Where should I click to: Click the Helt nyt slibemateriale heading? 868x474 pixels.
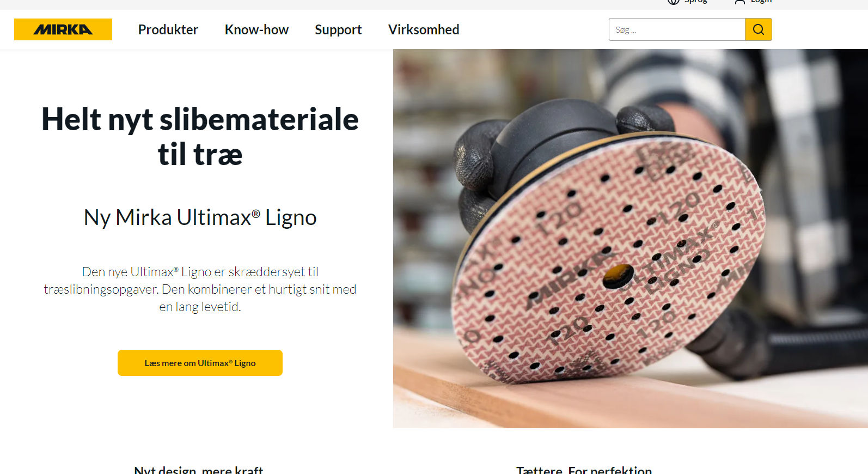(x=200, y=136)
